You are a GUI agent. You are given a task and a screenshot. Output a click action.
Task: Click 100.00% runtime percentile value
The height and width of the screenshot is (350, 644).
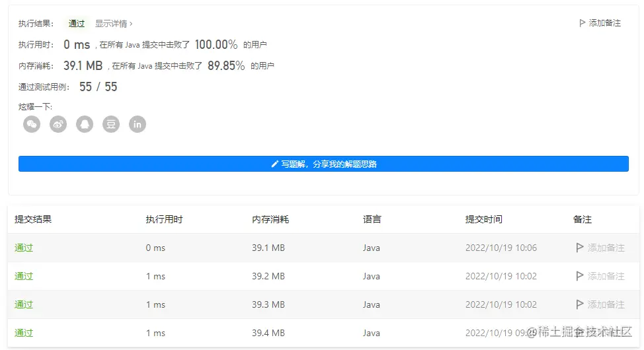[x=216, y=44]
